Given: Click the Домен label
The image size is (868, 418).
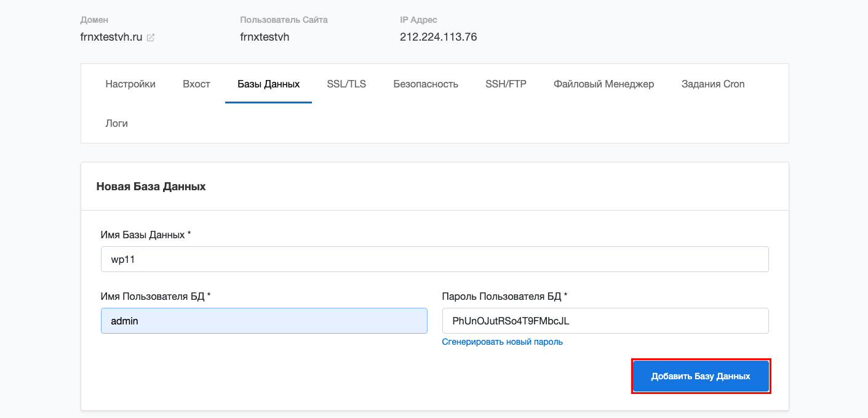Looking at the screenshot, I should [94, 20].
